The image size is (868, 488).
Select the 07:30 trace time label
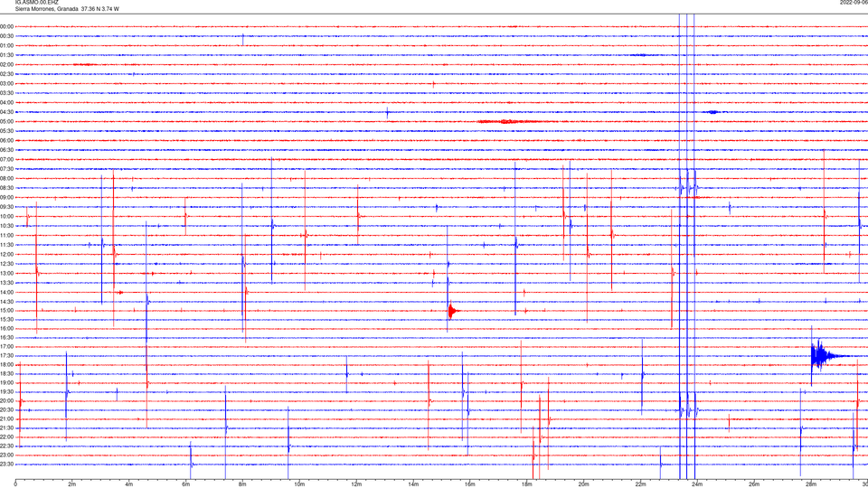tap(7, 169)
